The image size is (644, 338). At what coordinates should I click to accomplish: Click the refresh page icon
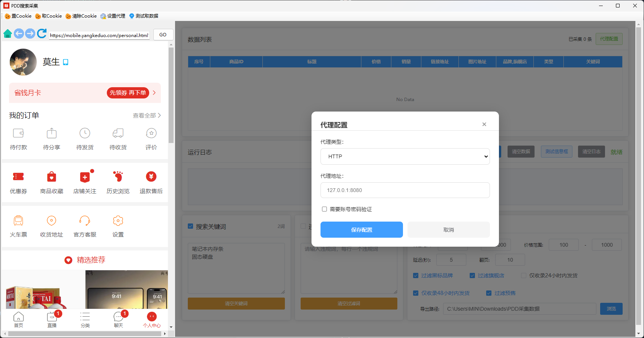42,34
